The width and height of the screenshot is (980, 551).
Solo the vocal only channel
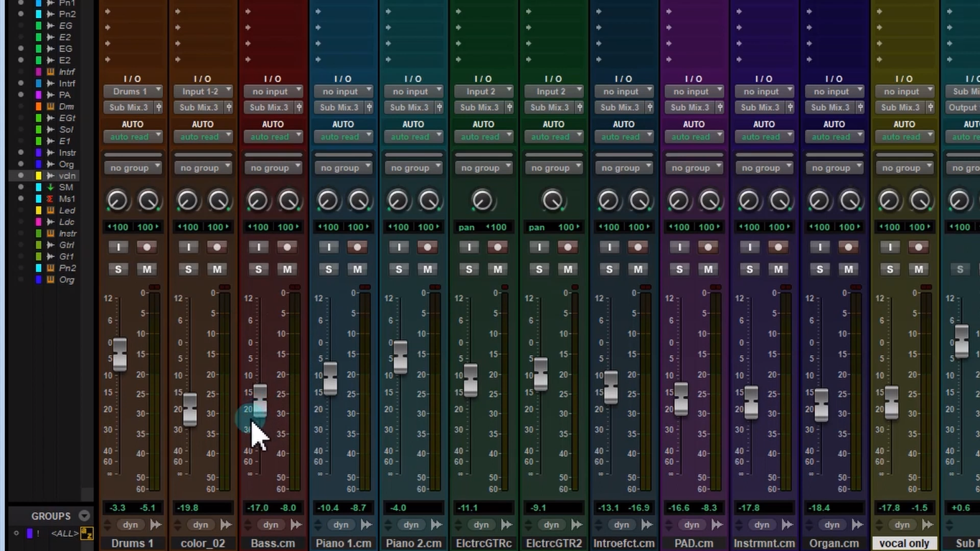tap(890, 269)
